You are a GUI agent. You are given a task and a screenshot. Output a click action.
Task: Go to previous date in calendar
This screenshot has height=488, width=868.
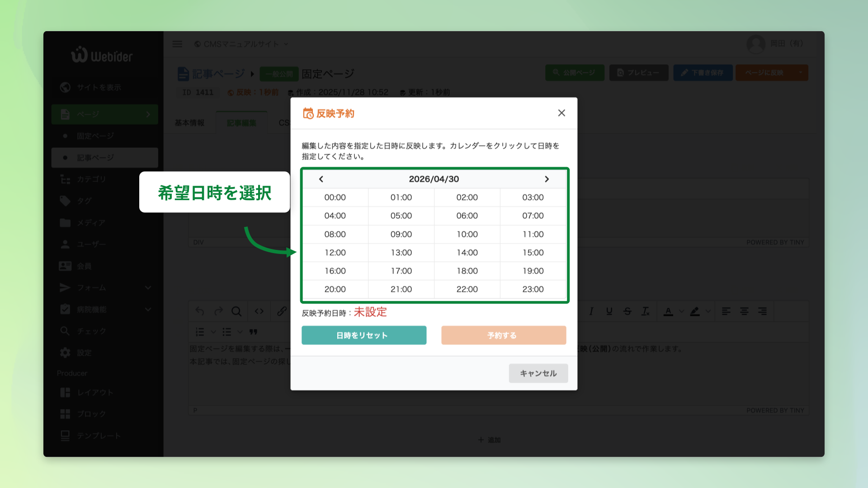321,179
